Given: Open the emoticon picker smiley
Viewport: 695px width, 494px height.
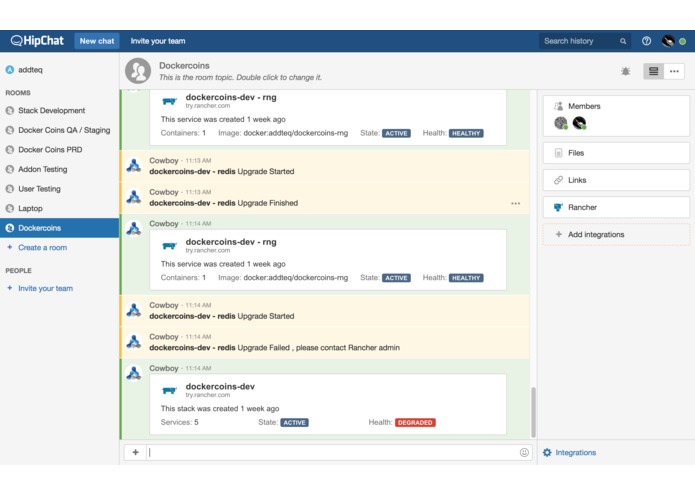Looking at the screenshot, I should [x=524, y=452].
